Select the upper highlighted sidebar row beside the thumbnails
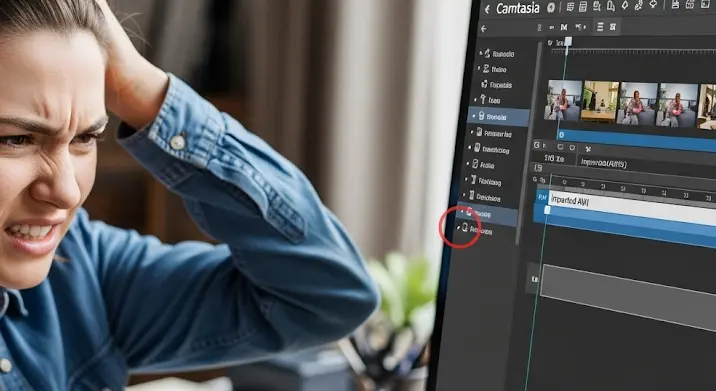This screenshot has height=391, width=716. point(499,117)
